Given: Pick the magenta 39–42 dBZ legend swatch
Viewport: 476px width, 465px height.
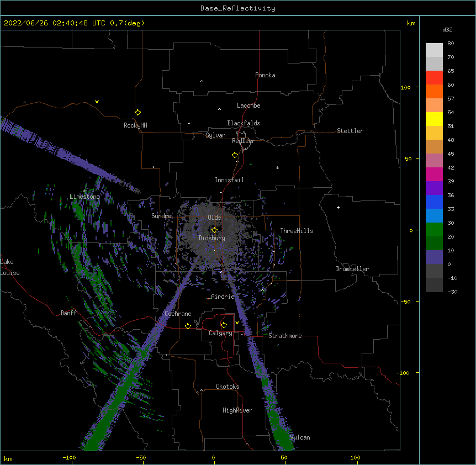Looking at the screenshot, I should [x=434, y=174].
